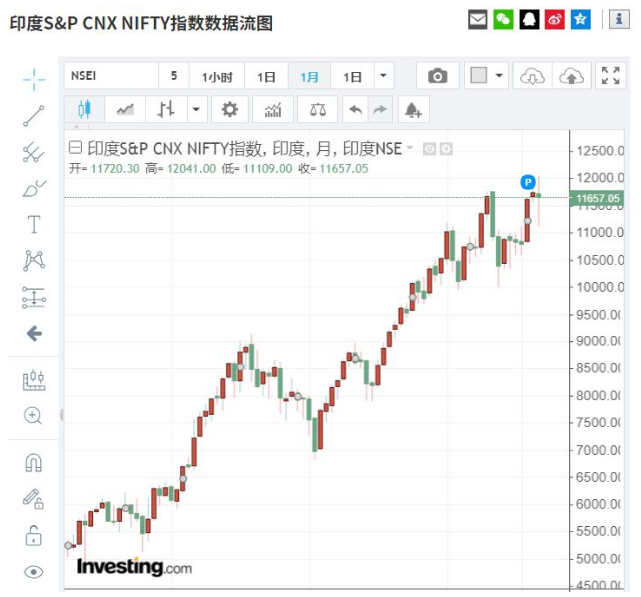Image resolution: width=641 pixels, height=597 pixels.
Task: Share to WeChat green icon
Action: 503,19
